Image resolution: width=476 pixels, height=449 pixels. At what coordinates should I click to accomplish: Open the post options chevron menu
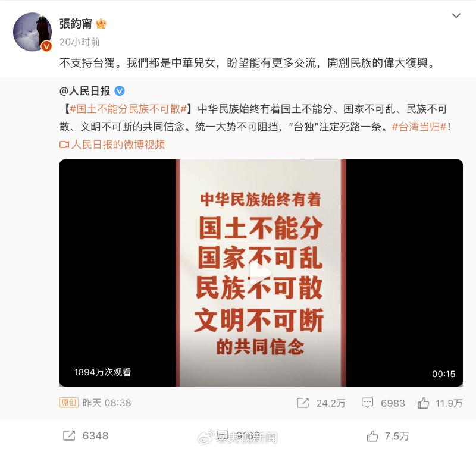[456, 15]
